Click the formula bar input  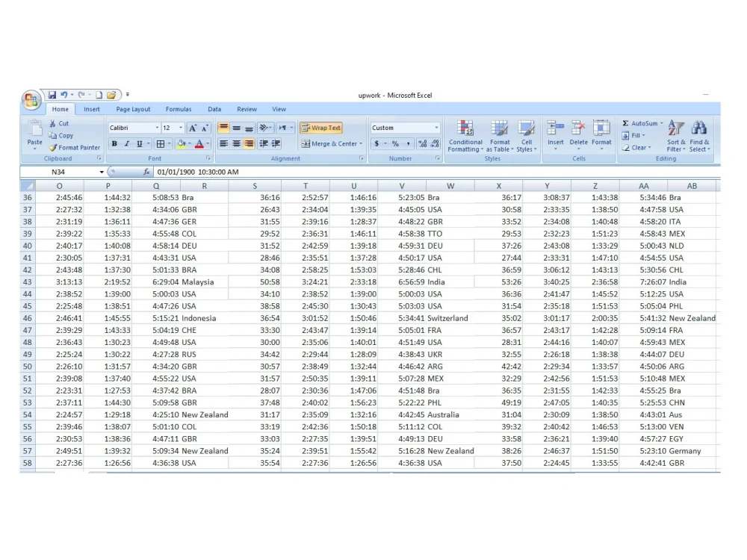pyautogui.click(x=436, y=172)
